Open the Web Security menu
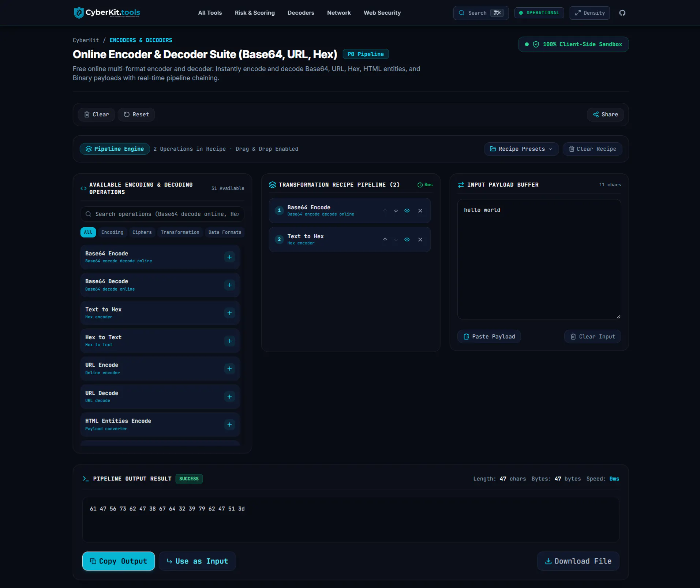 pos(382,13)
